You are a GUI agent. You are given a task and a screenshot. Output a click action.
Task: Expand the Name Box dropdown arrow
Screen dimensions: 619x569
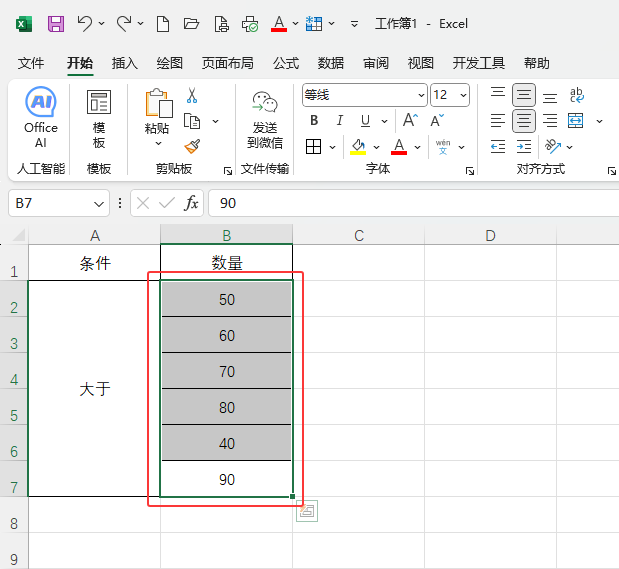[x=99, y=204]
